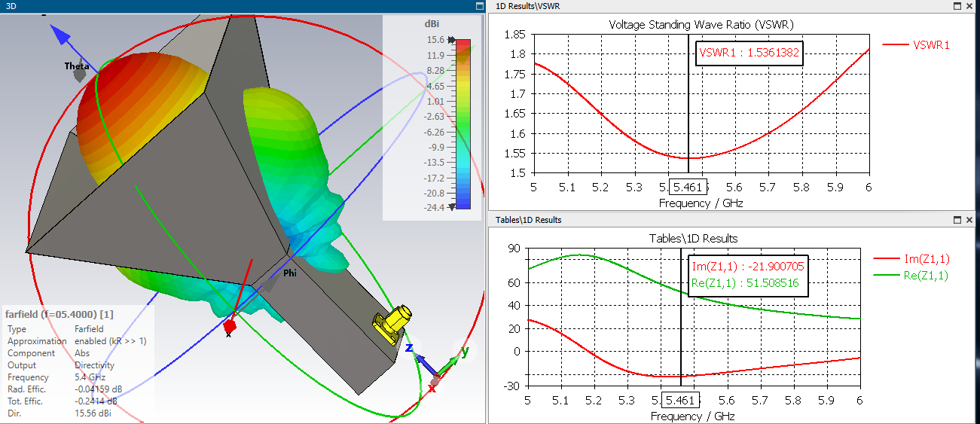This screenshot has height=424, width=980.
Task: Click the 3D window title bar
Action: click(x=243, y=6)
